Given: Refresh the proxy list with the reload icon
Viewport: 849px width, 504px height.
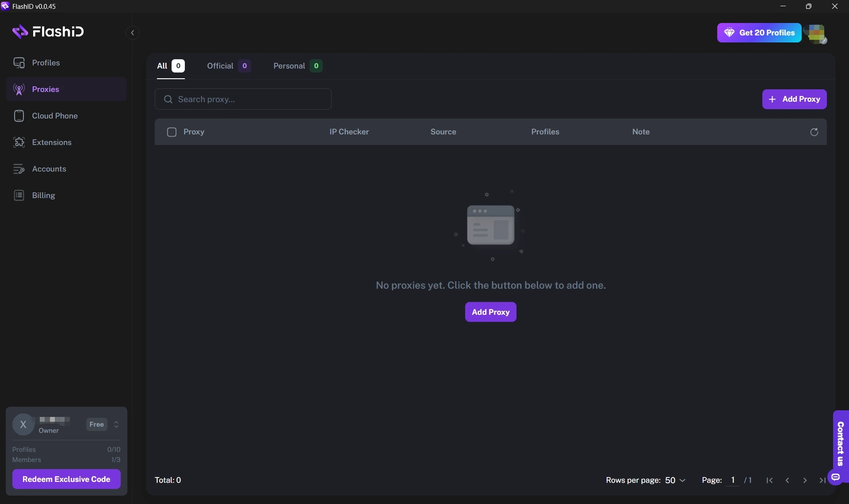Looking at the screenshot, I should tap(814, 132).
